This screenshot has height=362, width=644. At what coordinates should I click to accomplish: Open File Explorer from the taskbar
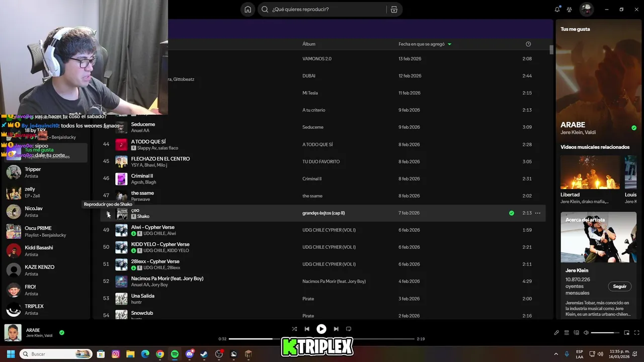click(130, 354)
